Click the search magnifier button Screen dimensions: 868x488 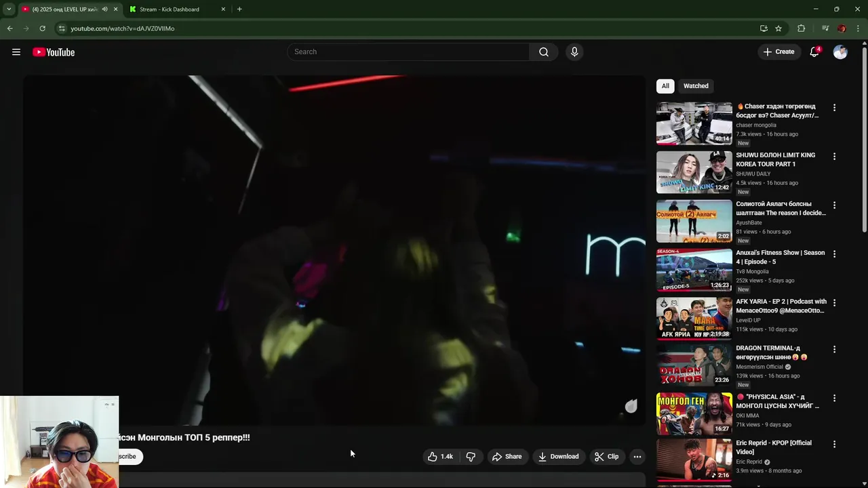pyautogui.click(x=544, y=52)
